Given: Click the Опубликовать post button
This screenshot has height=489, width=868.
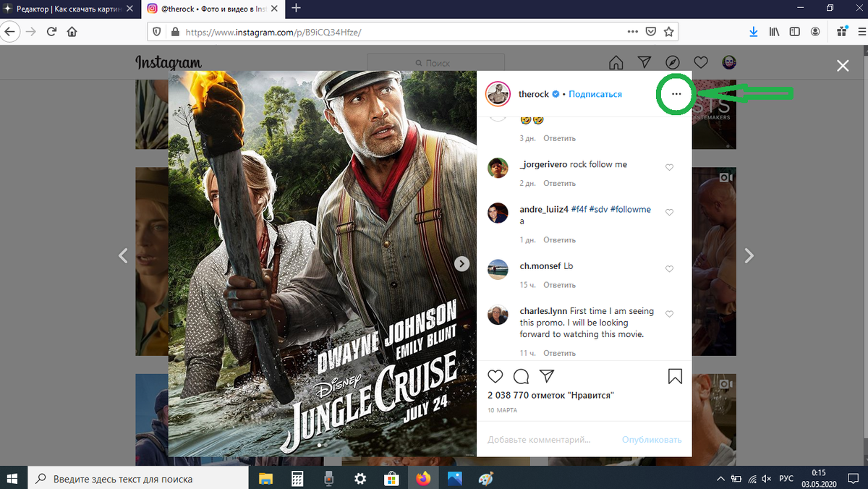Looking at the screenshot, I should coord(652,439).
